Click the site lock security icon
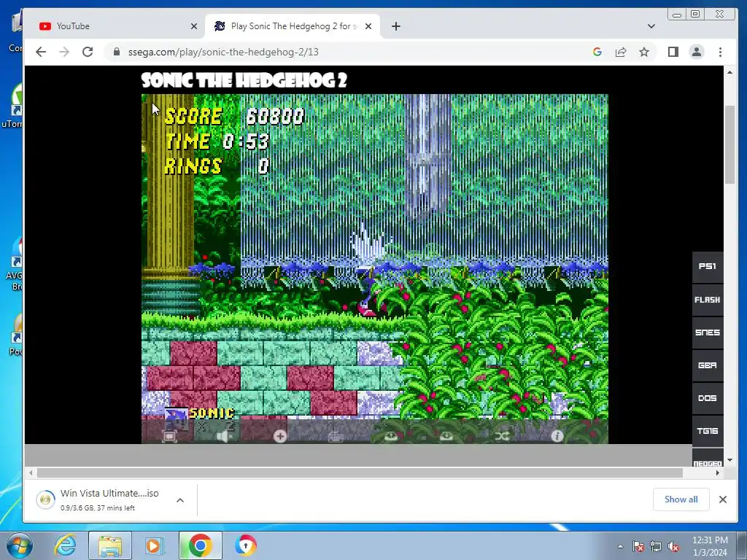The height and width of the screenshot is (560, 747). click(117, 52)
